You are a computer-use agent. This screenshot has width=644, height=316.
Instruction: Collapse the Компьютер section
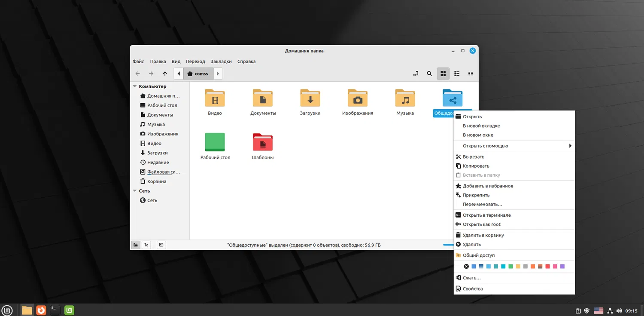pos(135,86)
